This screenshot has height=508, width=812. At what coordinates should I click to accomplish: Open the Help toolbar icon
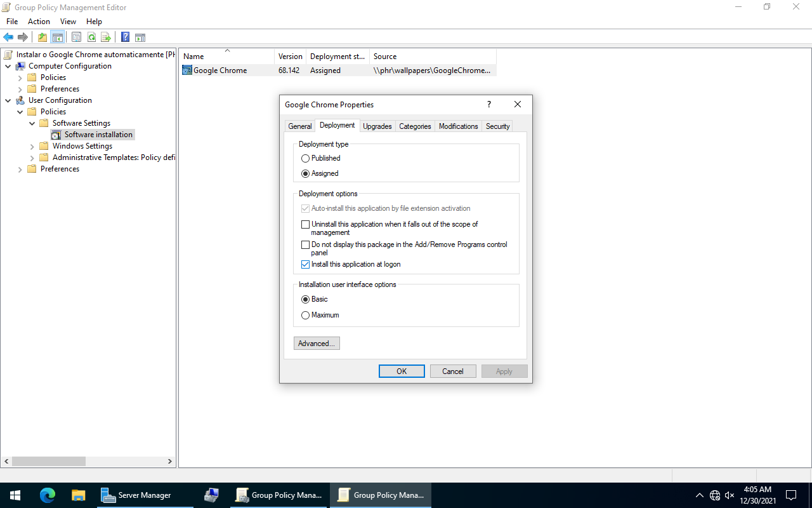pyautogui.click(x=125, y=37)
